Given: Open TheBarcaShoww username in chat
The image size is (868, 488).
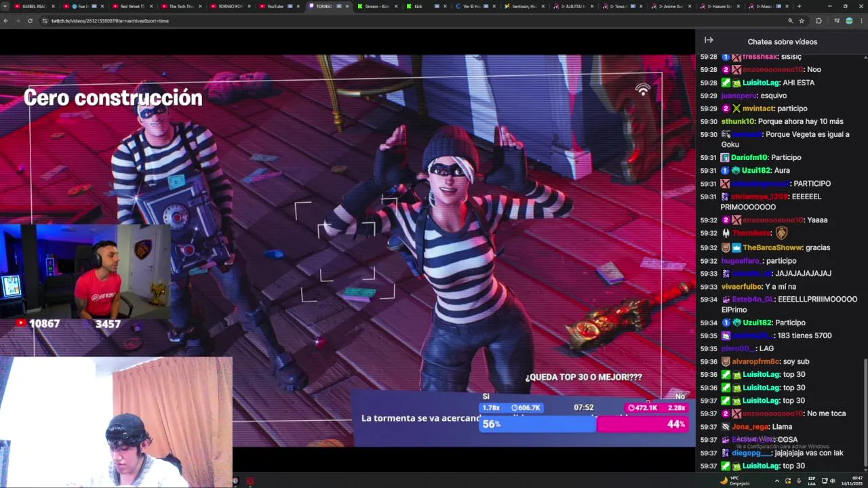Looking at the screenshot, I should click(772, 248).
